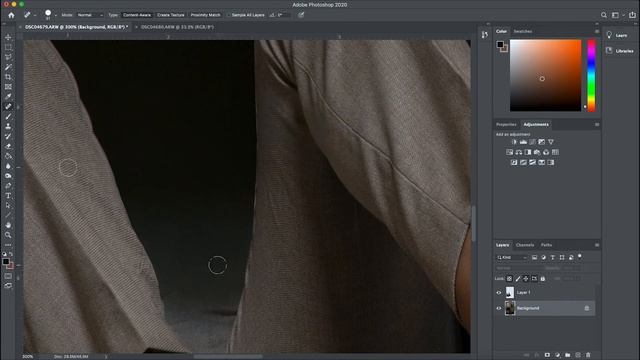
Task: Select the Hand tool
Action: 8,225
